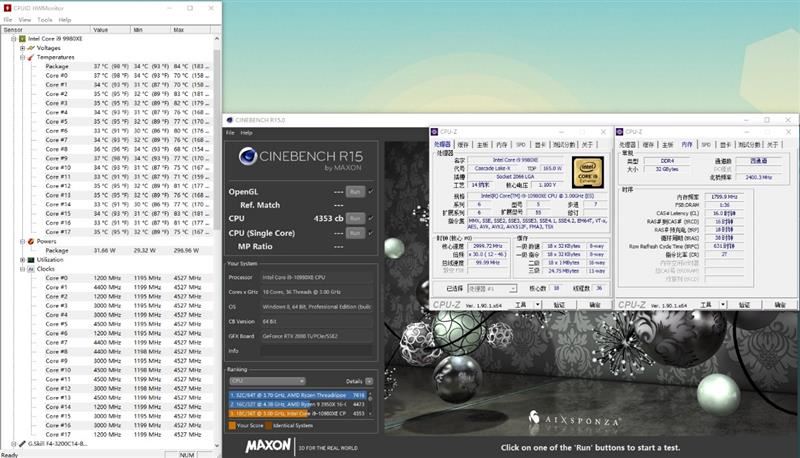Open the Help menu in HWMonitor
800x458 pixels.
click(65, 20)
